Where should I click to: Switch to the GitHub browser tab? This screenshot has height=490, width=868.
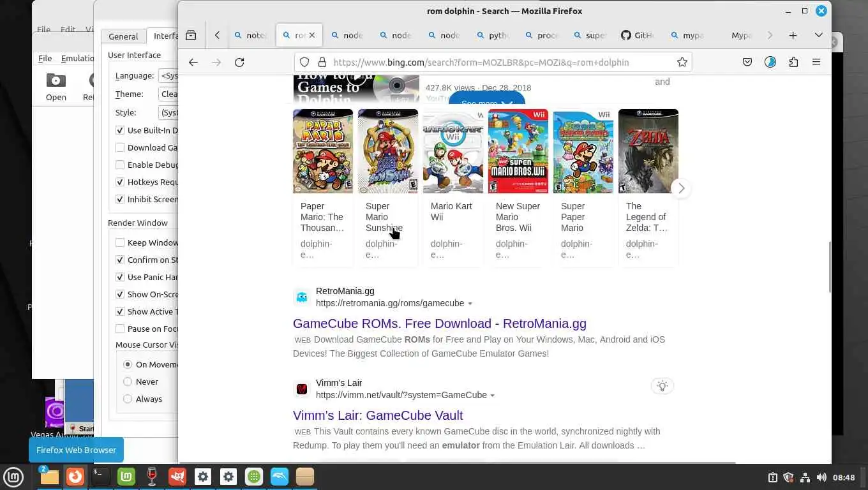[x=638, y=35]
